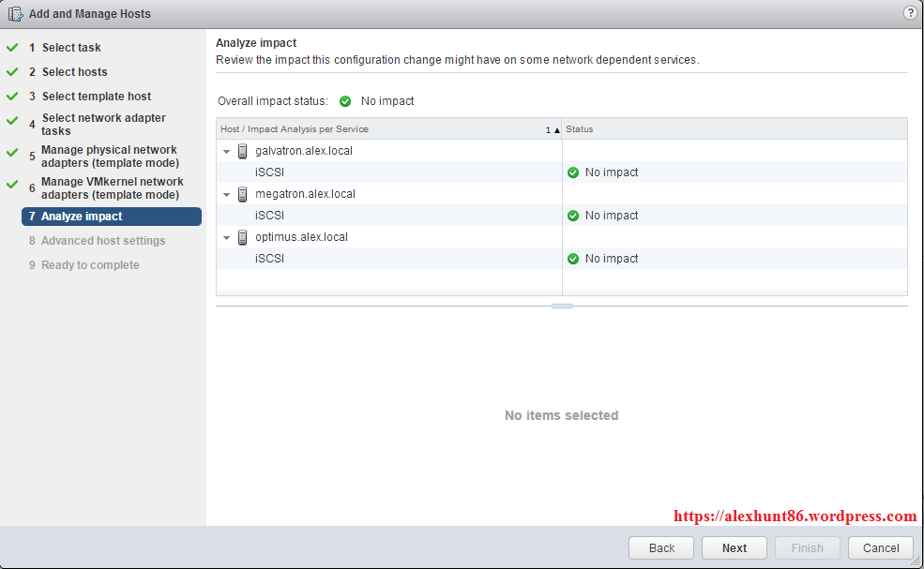Click the Cancel button
Viewport: 924px width, 569px height.
(881, 547)
